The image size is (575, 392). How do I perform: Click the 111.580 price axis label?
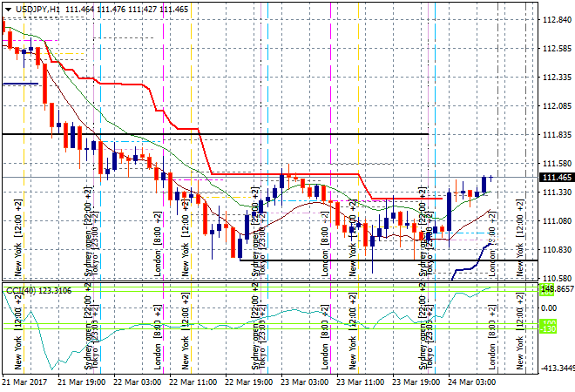[x=557, y=164]
